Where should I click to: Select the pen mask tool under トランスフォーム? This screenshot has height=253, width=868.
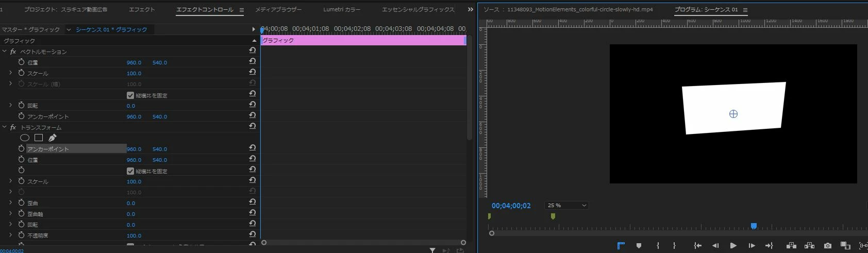[x=52, y=138]
